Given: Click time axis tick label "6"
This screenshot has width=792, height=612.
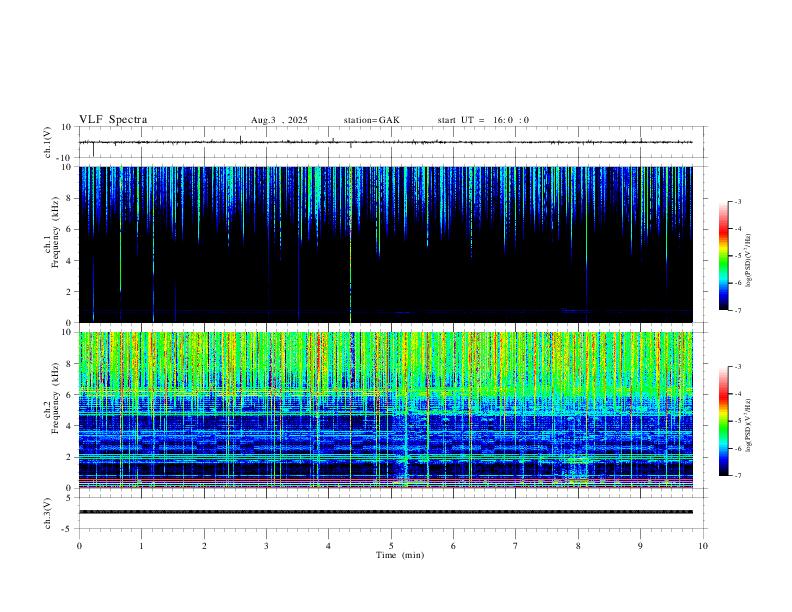Looking at the screenshot, I should coord(454,546).
